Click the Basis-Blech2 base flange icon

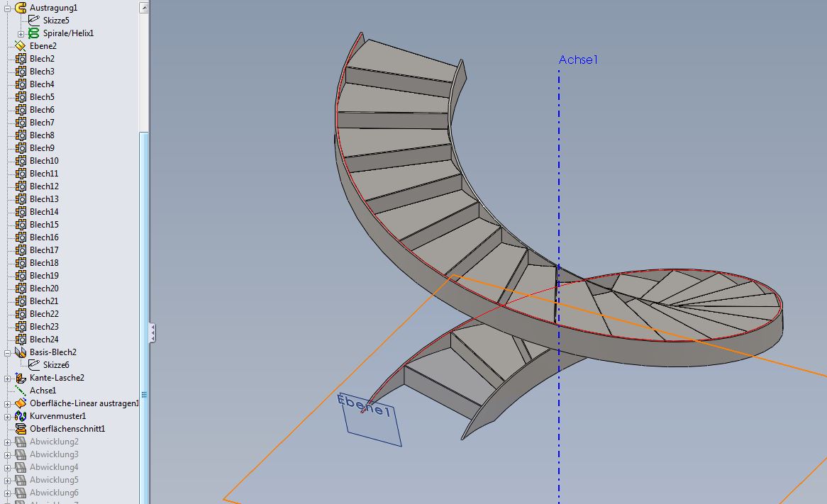click(21, 352)
